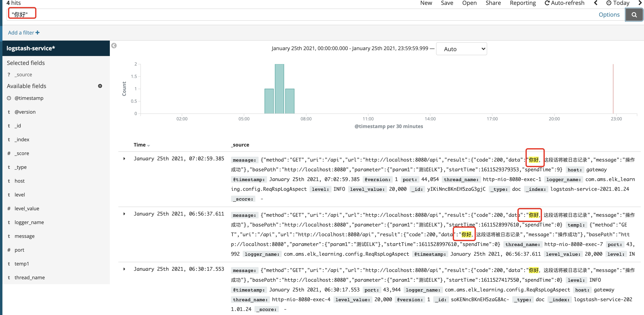Select the thread_name field

(x=30, y=277)
